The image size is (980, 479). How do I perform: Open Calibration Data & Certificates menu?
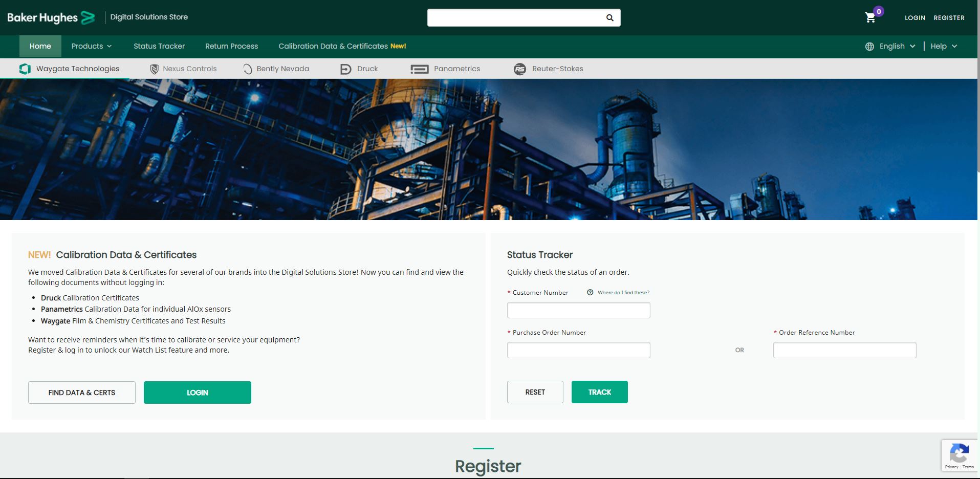coord(342,46)
